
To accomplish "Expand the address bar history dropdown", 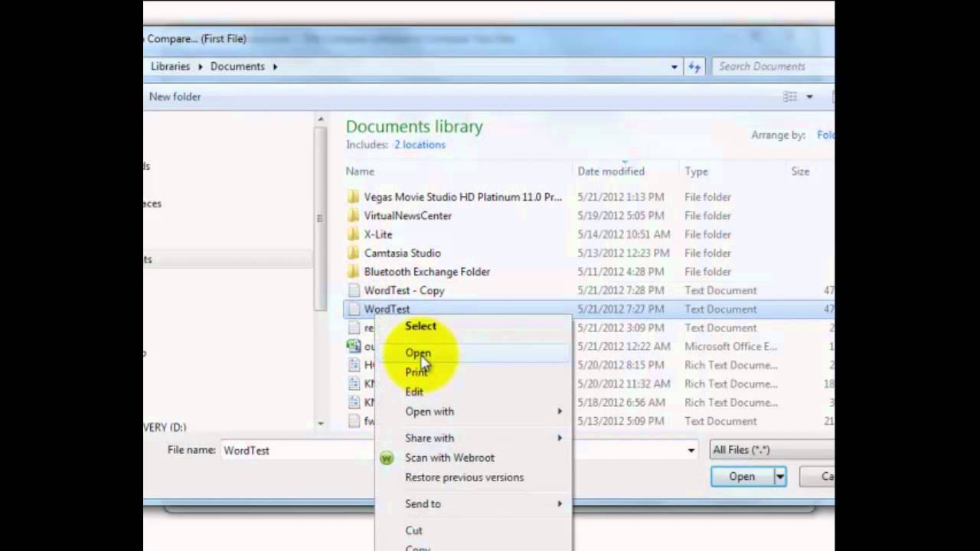I will (x=675, y=67).
